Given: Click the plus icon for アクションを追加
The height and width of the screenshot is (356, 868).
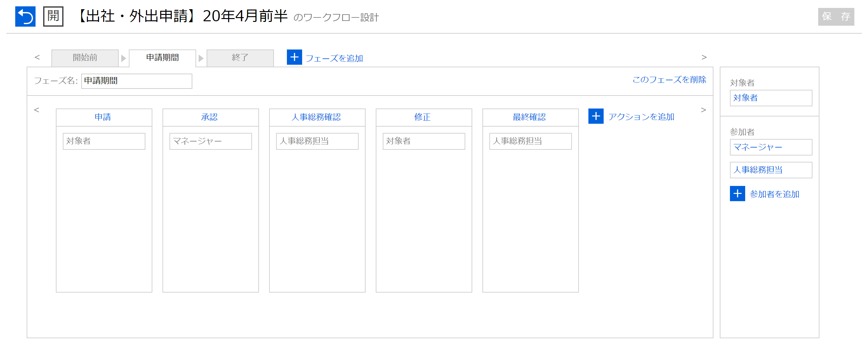Looking at the screenshot, I should [x=596, y=116].
